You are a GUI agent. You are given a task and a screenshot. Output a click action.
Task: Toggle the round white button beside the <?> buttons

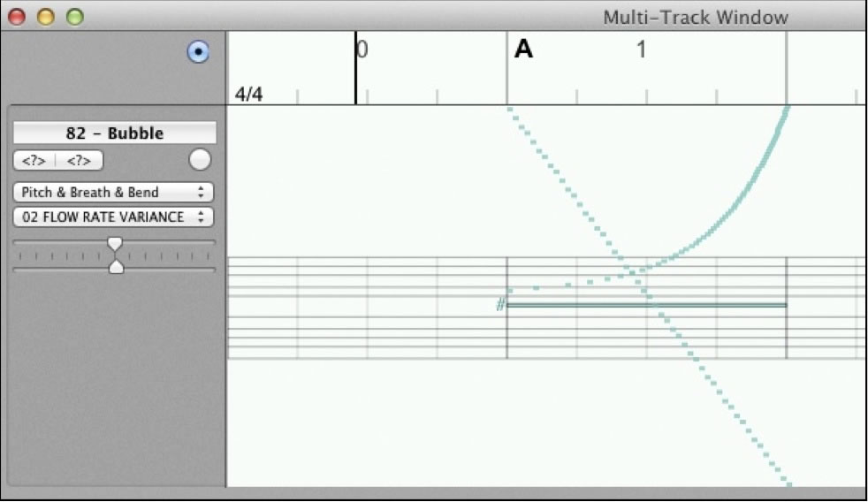tap(200, 160)
